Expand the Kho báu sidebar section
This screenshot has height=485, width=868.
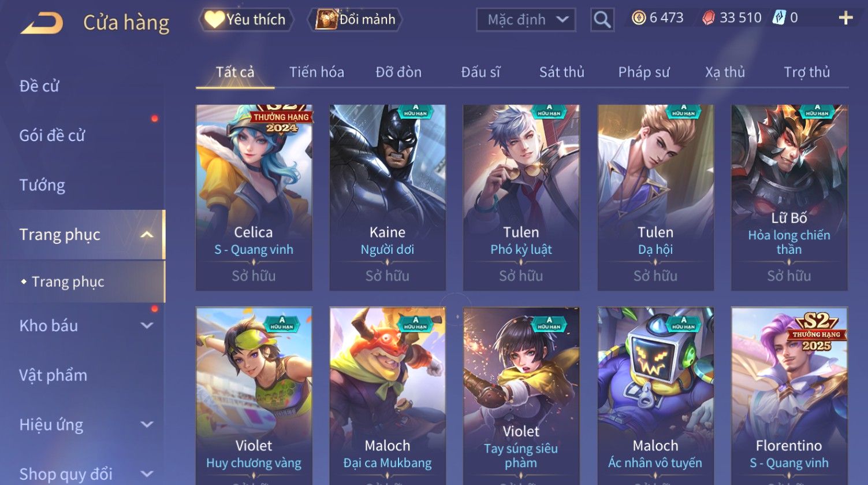click(x=147, y=325)
